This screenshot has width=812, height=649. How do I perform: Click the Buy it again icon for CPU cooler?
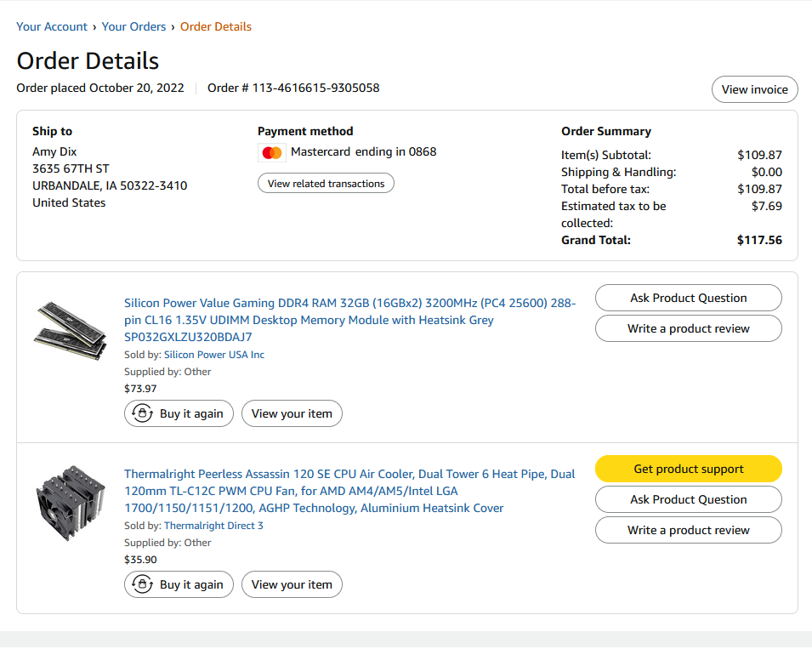[x=141, y=584]
